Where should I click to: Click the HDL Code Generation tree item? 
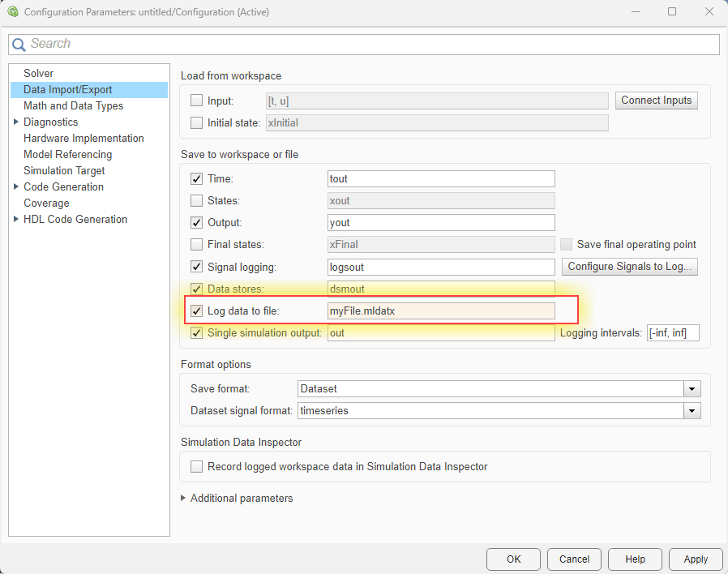point(75,219)
